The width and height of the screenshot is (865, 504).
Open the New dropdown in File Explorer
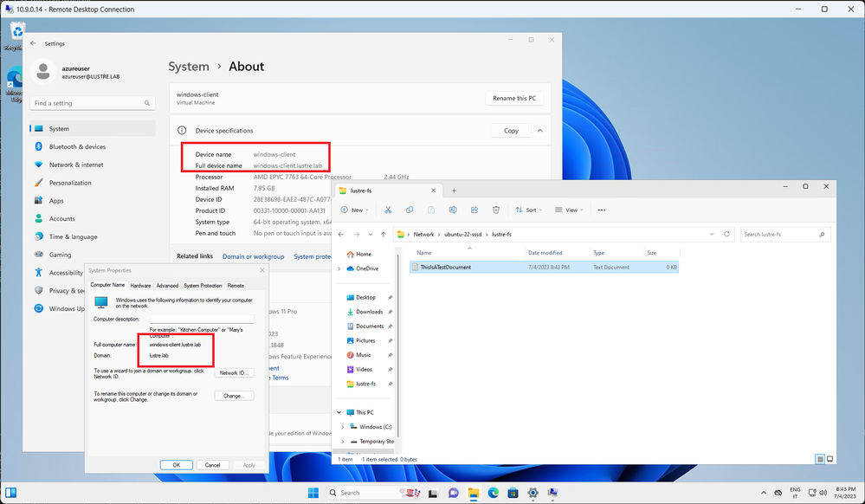tap(355, 210)
